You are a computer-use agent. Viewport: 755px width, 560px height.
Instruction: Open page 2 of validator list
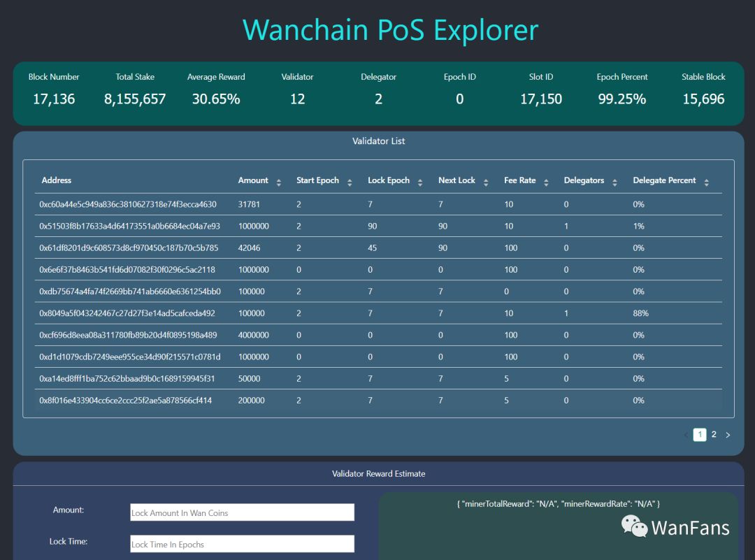point(714,434)
